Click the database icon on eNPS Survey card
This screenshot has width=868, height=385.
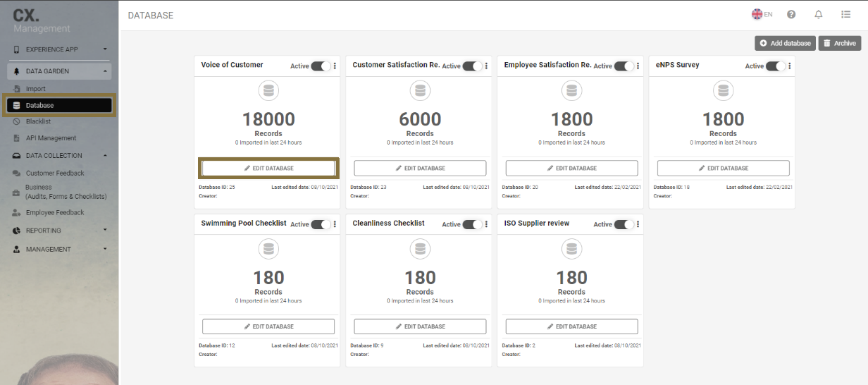(723, 91)
